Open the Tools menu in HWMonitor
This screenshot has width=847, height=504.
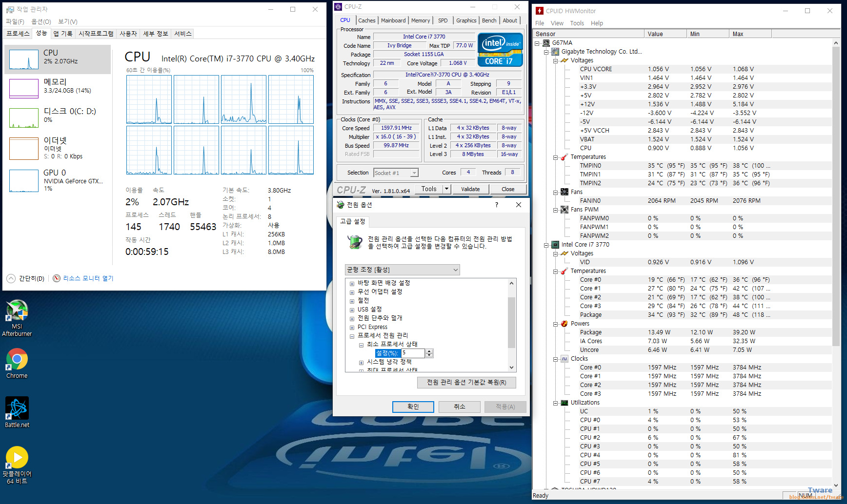tap(577, 23)
